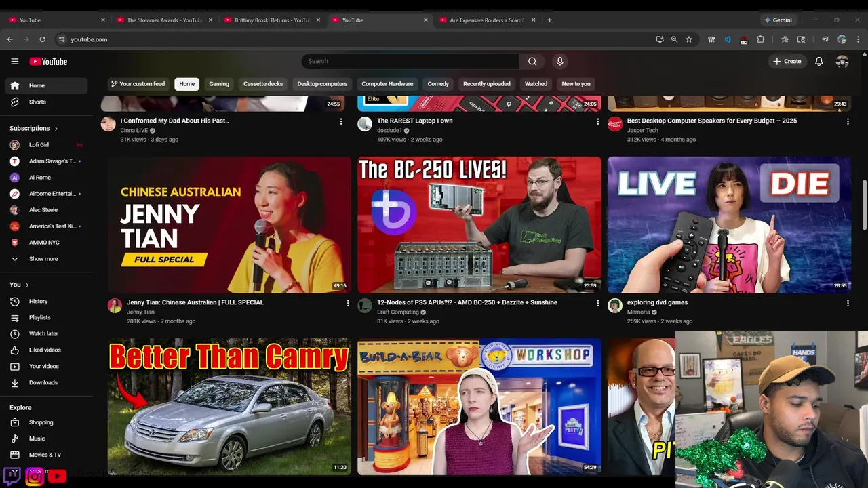This screenshot has width=868, height=488.
Task: Open Lofi Girl subscription channel
Action: (46, 145)
